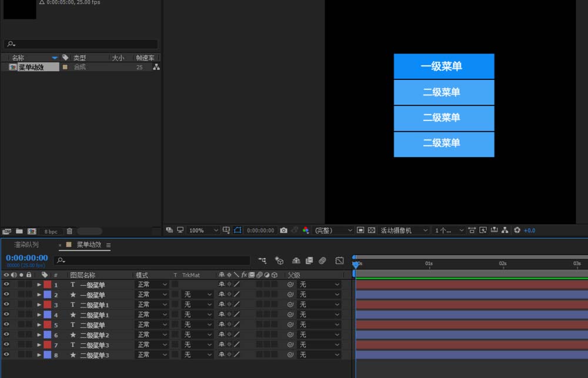Click the fast previews icon

point(483,230)
